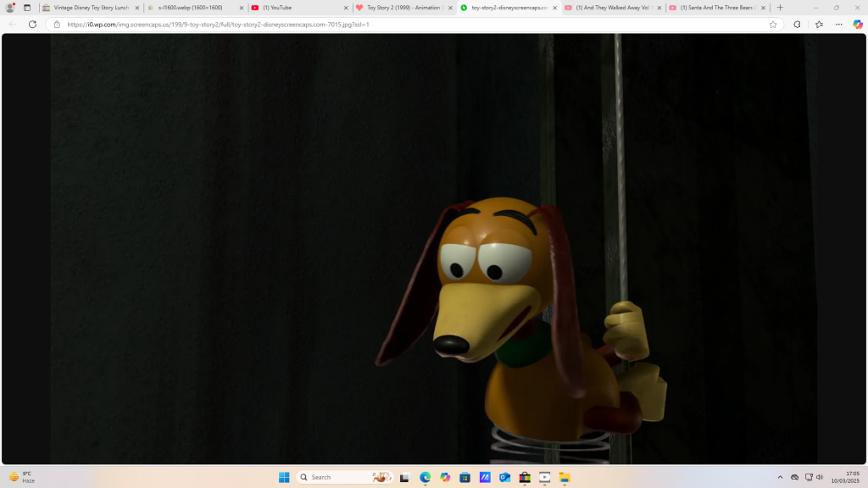View site information lock icon
This screenshot has width=868, height=488.
57,25
